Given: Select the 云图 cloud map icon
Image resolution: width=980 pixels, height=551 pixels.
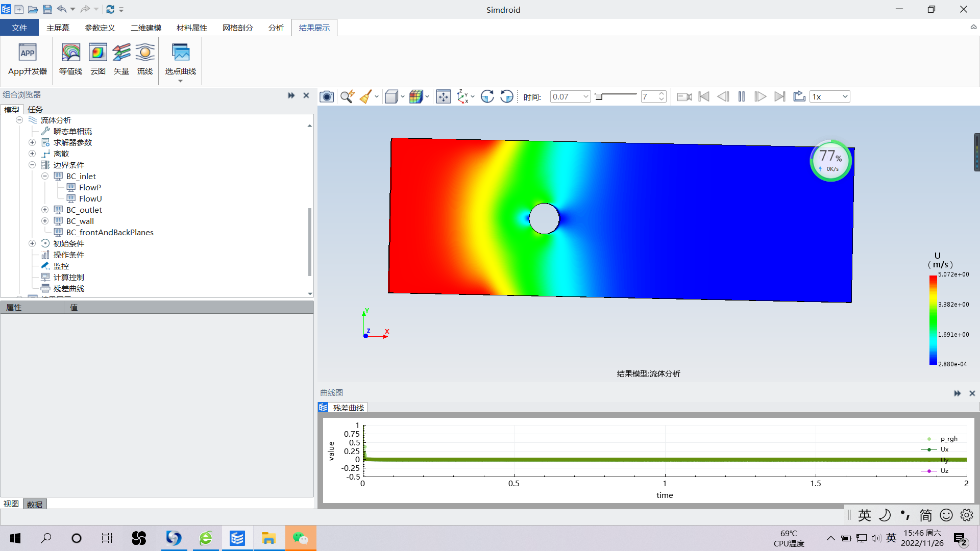Looking at the screenshot, I should click(x=97, y=60).
